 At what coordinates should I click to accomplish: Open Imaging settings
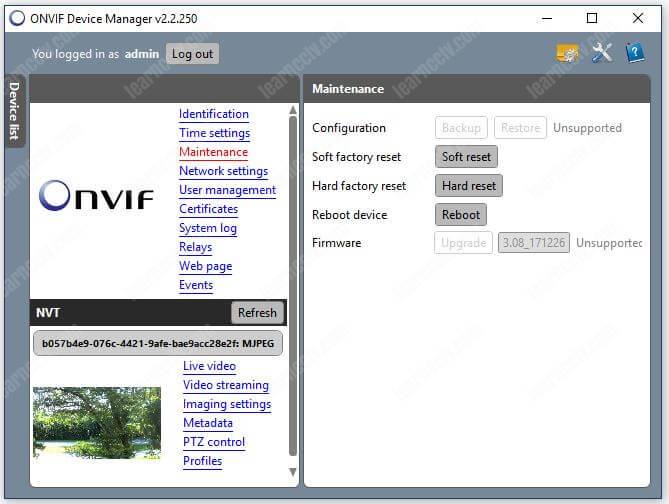[227, 404]
